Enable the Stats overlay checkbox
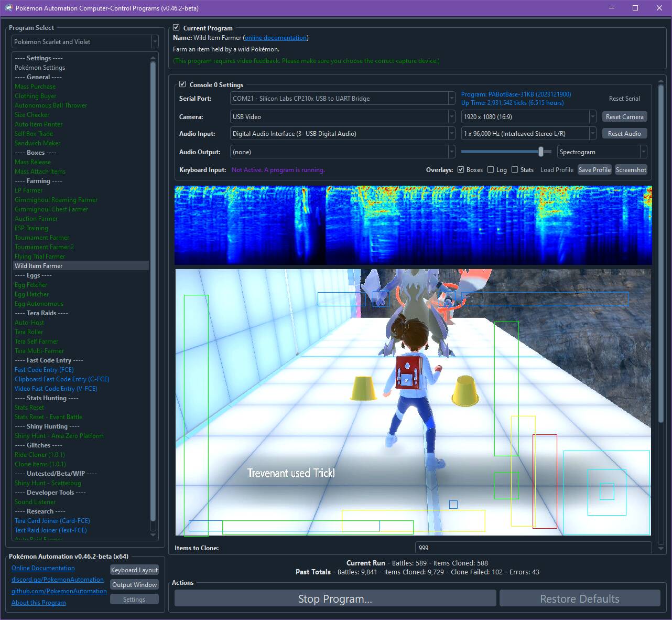Viewport: 672px width, 620px height. (x=515, y=169)
